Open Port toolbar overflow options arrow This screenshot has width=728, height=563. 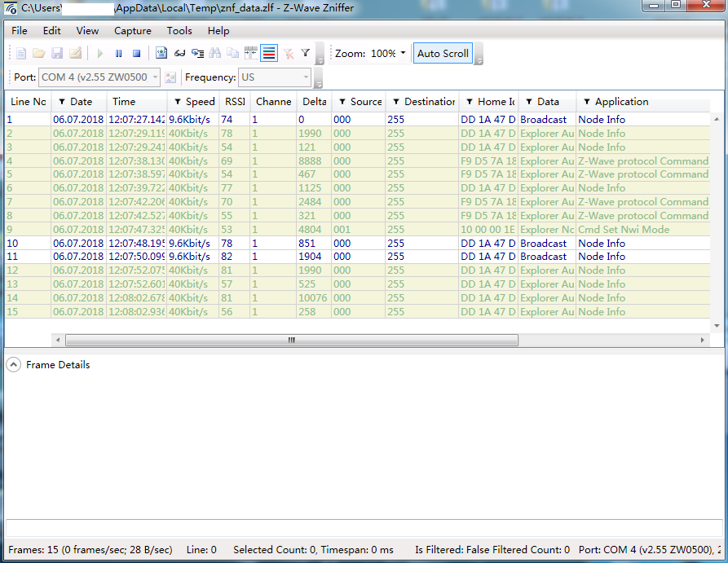(x=318, y=78)
